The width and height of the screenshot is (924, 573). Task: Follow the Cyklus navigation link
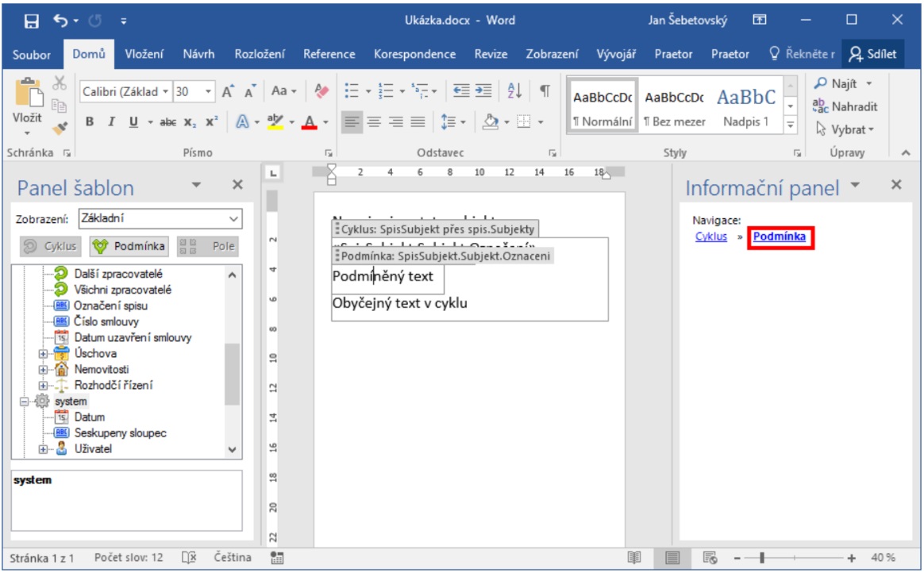click(710, 237)
